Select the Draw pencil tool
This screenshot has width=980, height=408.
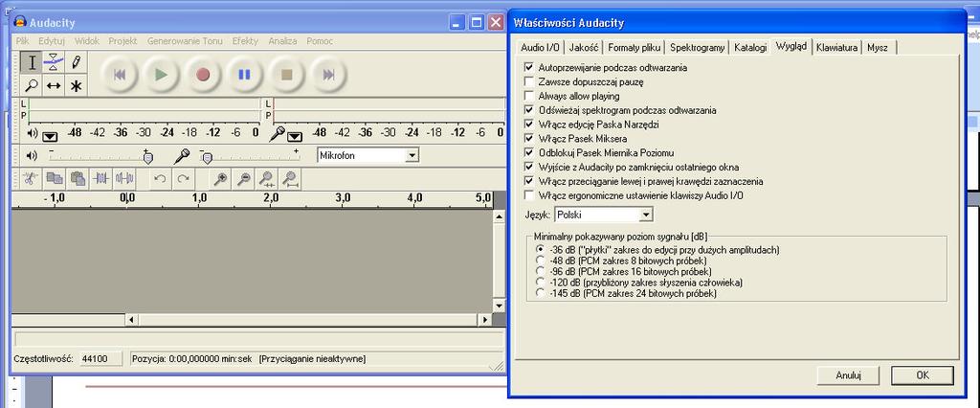click(x=76, y=62)
